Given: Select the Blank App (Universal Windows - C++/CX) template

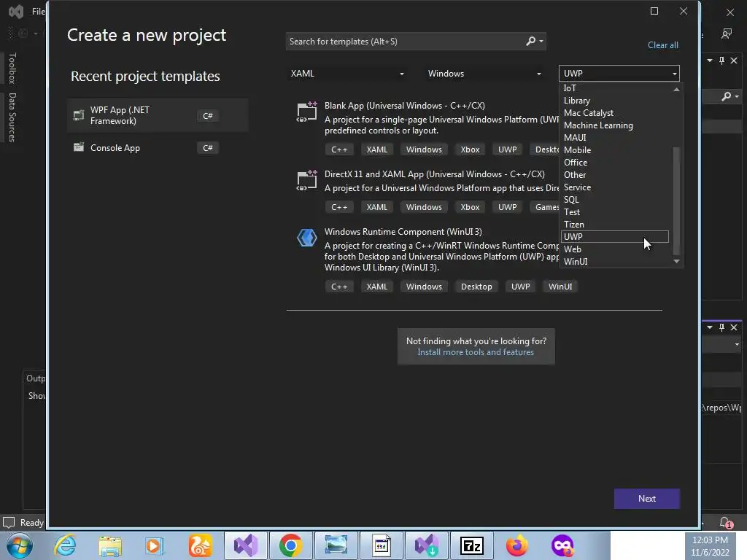Looking at the screenshot, I should pos(404,106).
